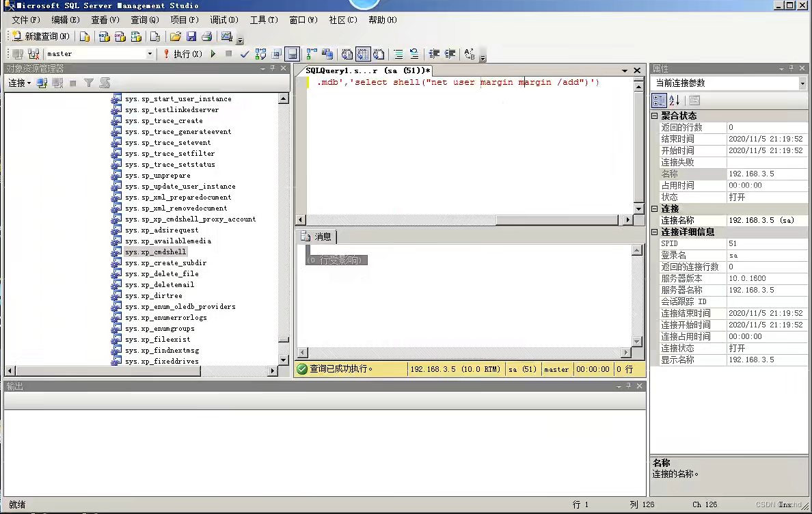Select Results to Grid icon
The height and width of the screenshot is (514, 812).
click(x=363, y=54)
